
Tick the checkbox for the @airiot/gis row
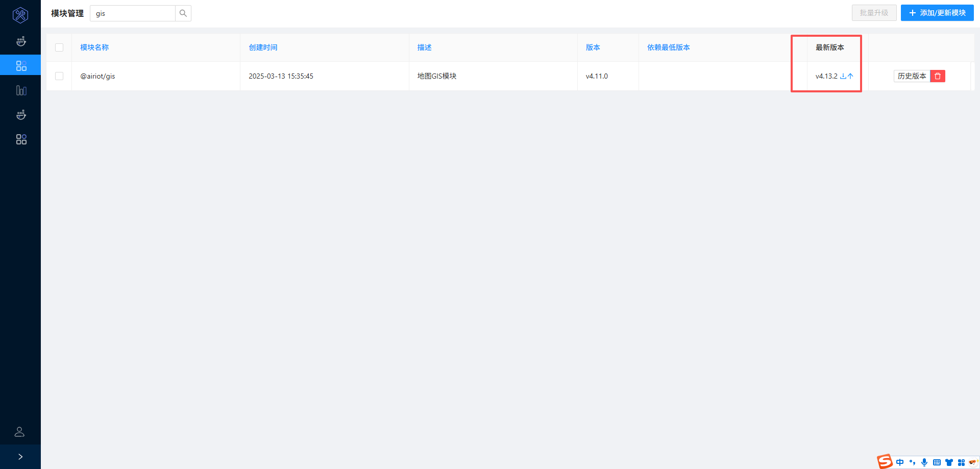[59, 76]
